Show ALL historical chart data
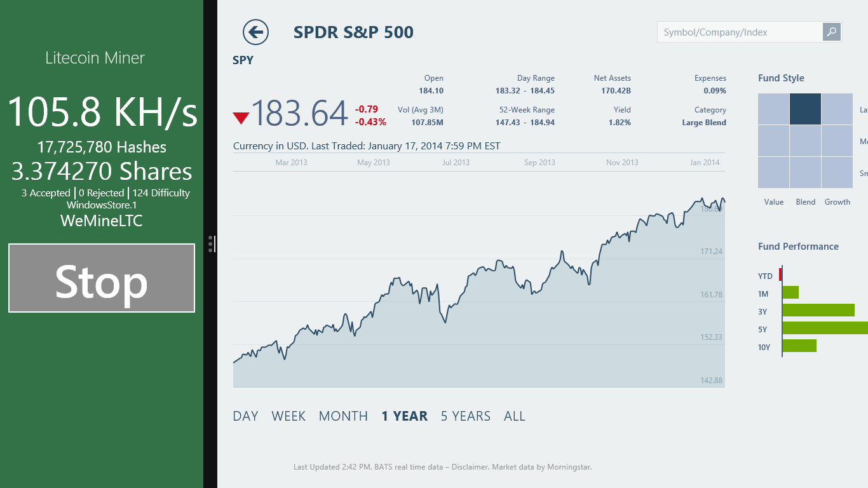 pos(515,416)
